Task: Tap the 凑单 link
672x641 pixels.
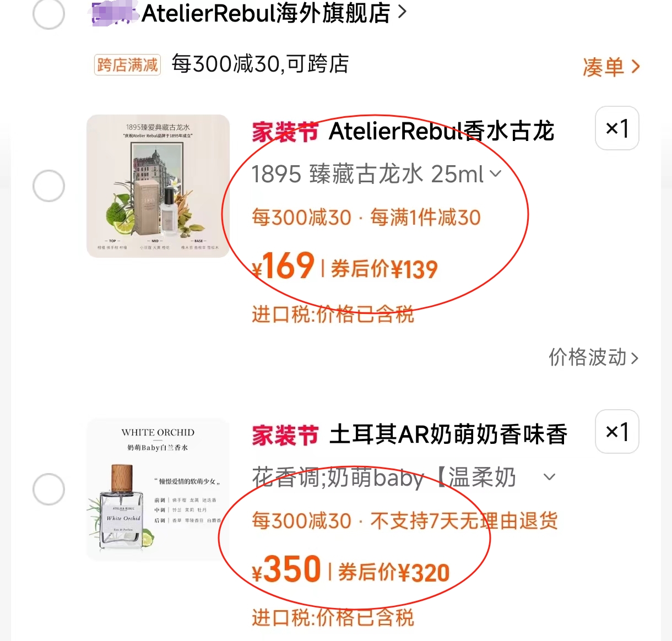Action: (611, 67)
